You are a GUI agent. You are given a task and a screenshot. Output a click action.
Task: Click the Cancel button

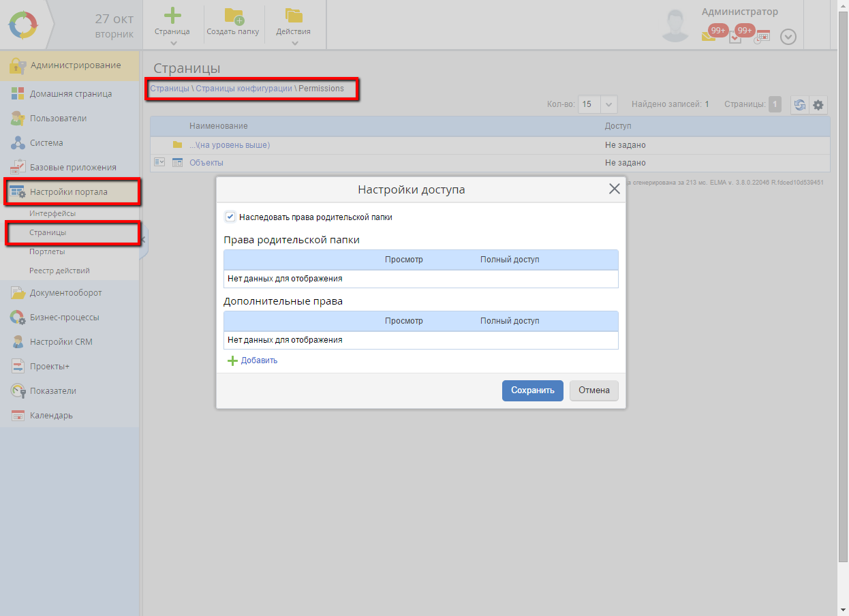coord(593,390)
